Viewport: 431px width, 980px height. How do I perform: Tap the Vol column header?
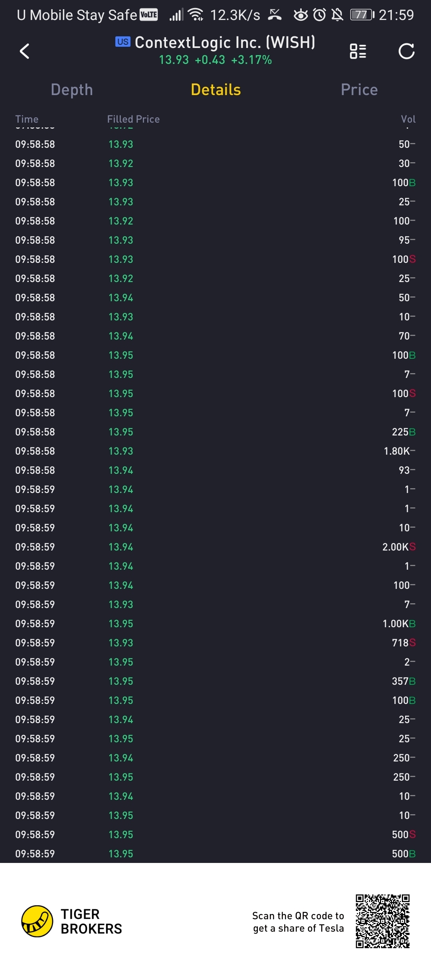pyautogui.click(x=408, y=119)
